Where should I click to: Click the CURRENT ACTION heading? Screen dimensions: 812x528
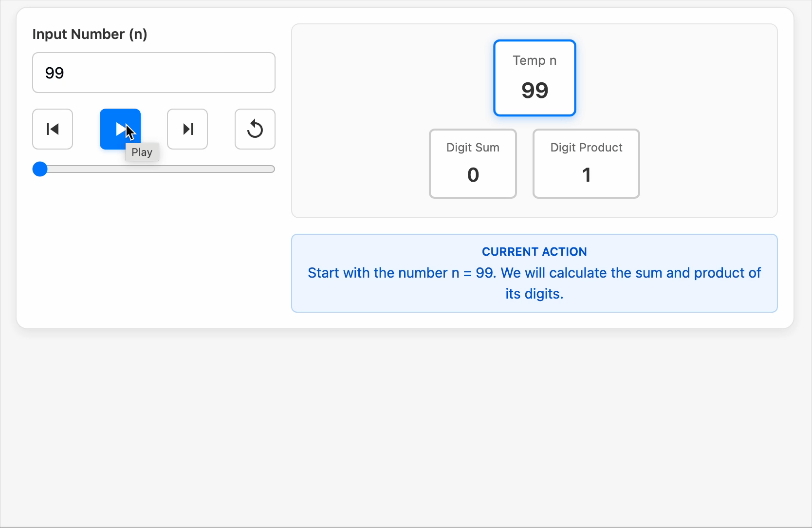pyautogui.click(x=535, y=252)
